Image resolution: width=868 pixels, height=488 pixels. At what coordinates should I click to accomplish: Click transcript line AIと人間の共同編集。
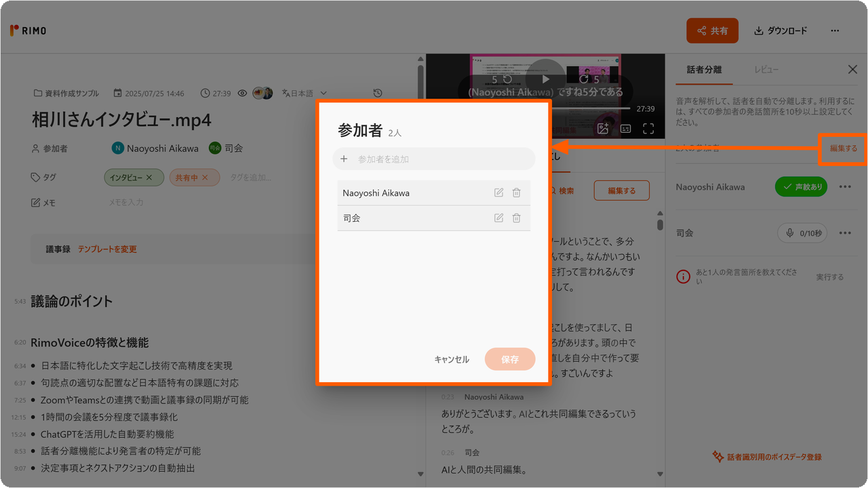click(484, 470)
